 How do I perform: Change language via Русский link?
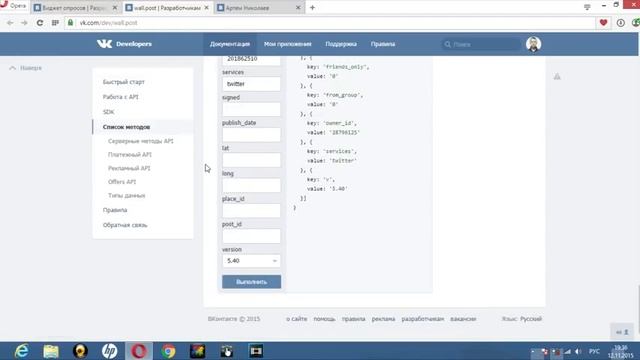click(531, 319)
